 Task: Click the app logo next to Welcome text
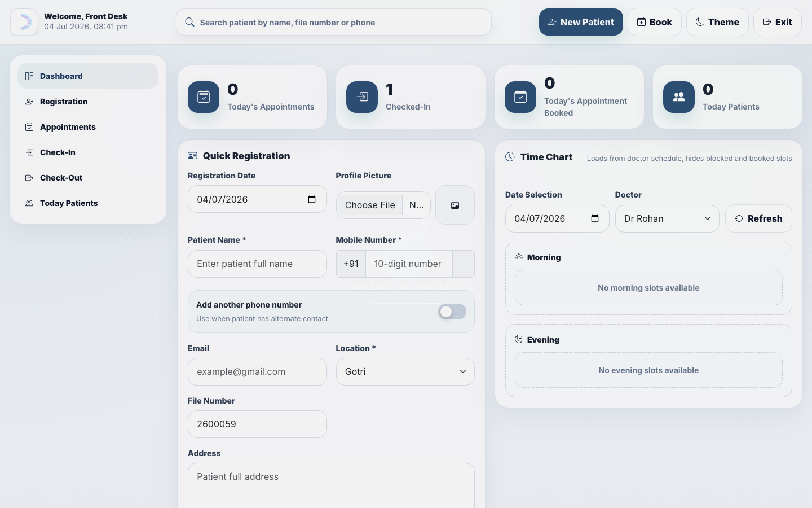(24, 22)
